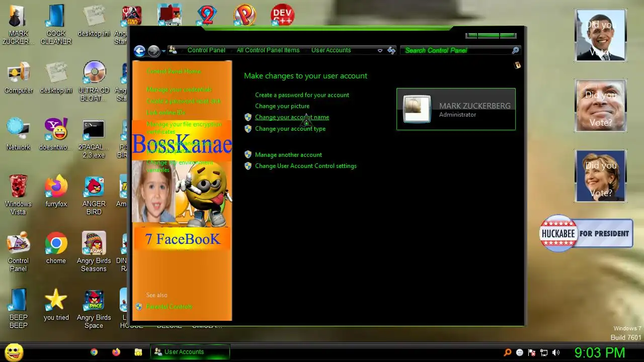Open Manage your file encryption certificates
644x362 pixels.
tap(184, 128)
